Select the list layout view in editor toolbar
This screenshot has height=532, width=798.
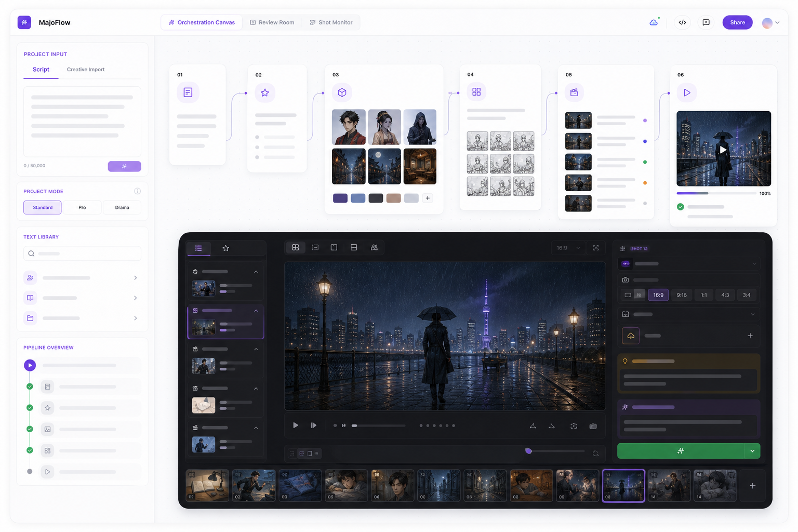pos(315,247)
